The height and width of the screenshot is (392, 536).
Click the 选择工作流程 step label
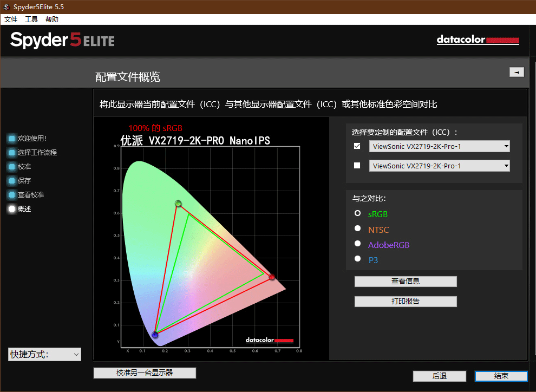(x=37, y=153)
